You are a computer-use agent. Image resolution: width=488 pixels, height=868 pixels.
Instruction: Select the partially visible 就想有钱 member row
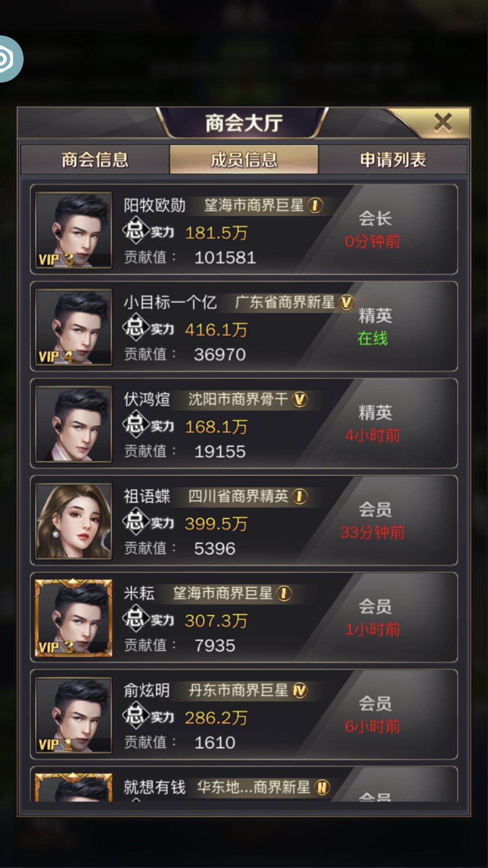coord(244,784)
